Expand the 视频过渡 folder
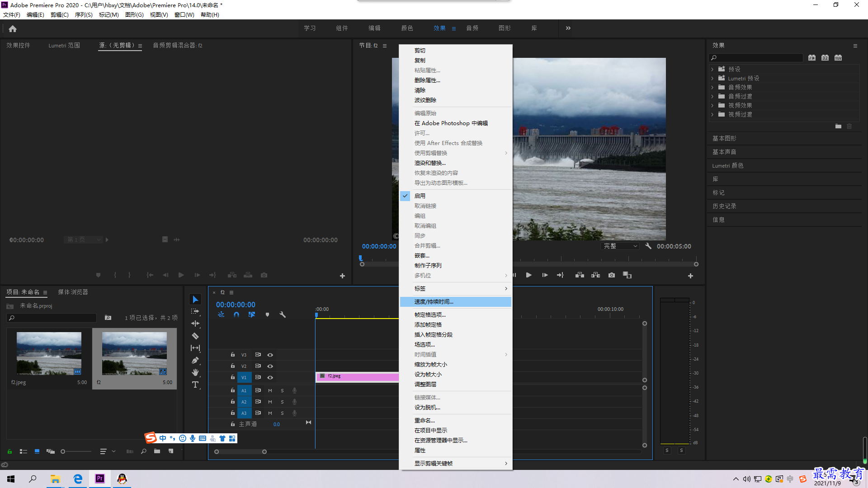 coord(712,114)
